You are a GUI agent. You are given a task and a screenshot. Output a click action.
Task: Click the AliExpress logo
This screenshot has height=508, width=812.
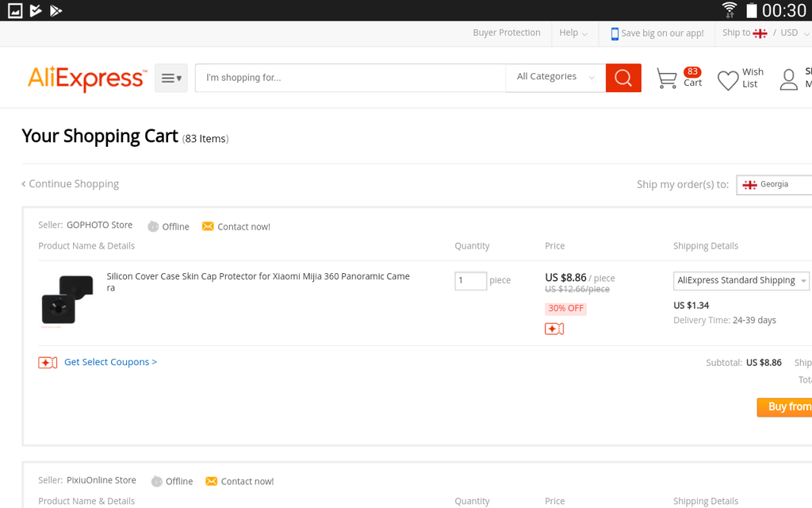86,79
